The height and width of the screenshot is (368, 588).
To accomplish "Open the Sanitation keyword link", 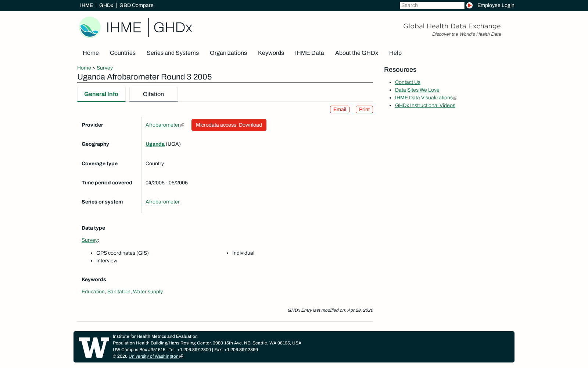I will [119, 291].
